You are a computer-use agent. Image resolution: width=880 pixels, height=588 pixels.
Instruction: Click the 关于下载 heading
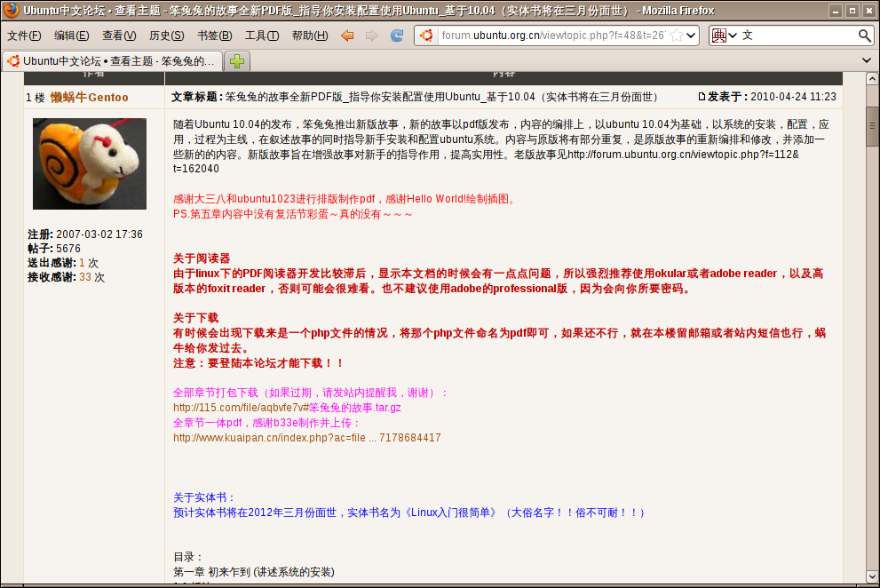tap(196, 318)
